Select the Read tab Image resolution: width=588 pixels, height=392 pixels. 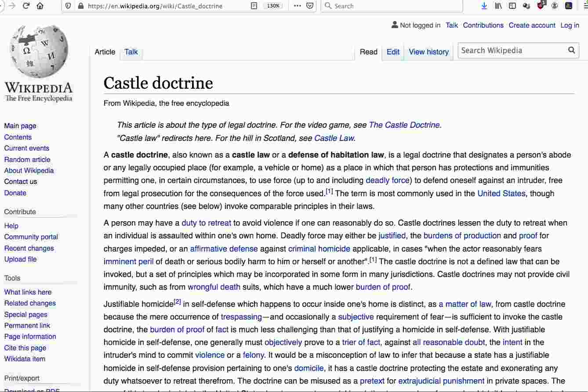click(368, 52)
